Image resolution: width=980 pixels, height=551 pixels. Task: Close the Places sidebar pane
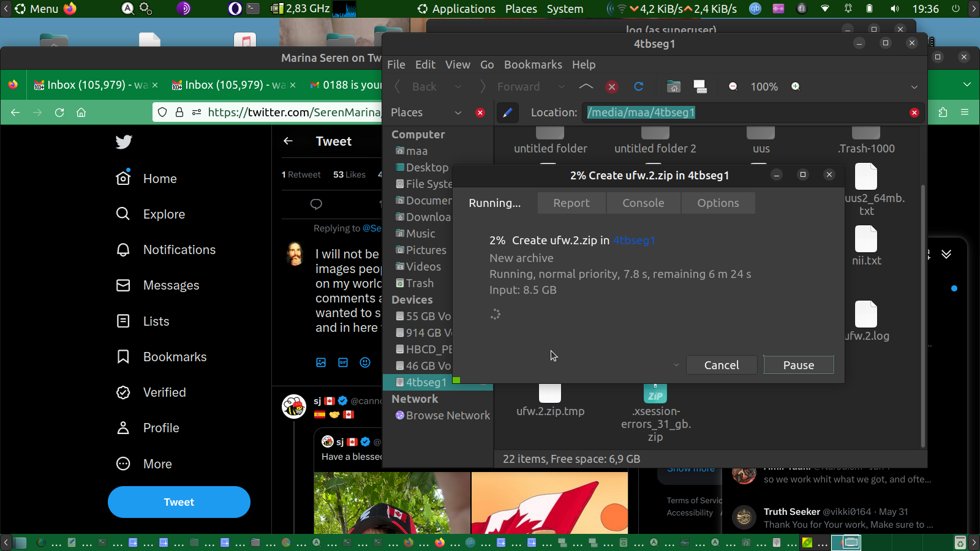(x=480, y=113)
